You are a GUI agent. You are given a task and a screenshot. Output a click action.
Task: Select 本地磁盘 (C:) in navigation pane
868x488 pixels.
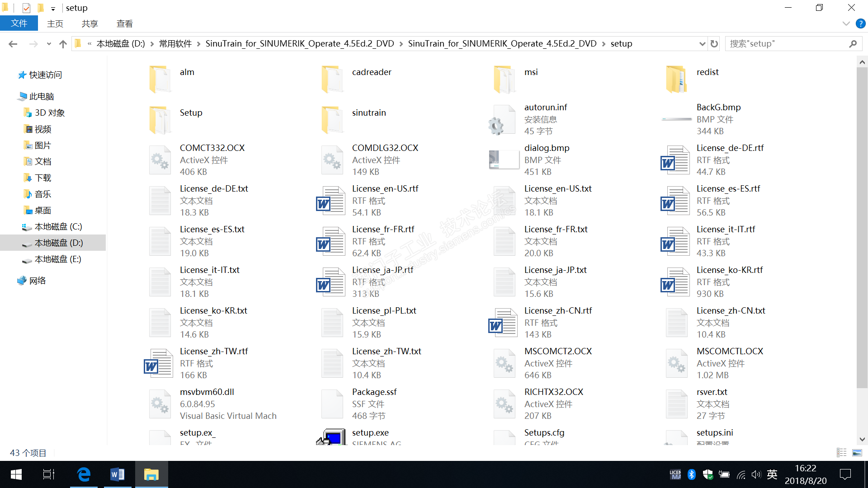58,226
